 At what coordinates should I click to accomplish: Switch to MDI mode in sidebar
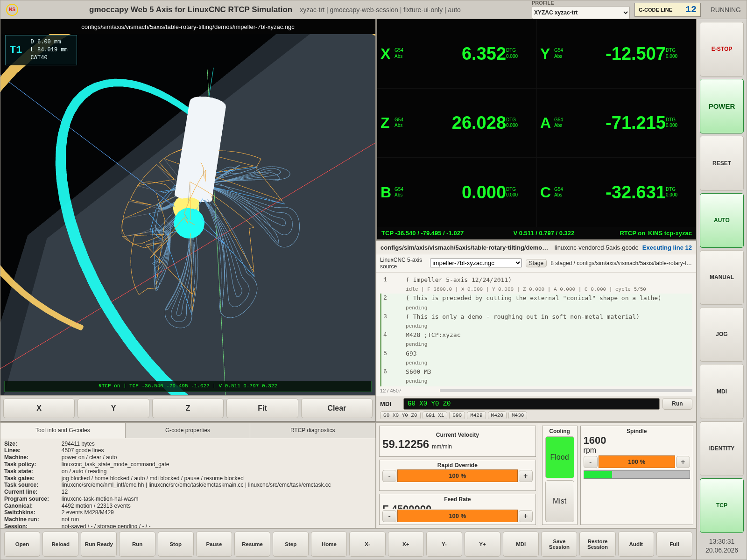pyautogui.click(x=721, y=392)
